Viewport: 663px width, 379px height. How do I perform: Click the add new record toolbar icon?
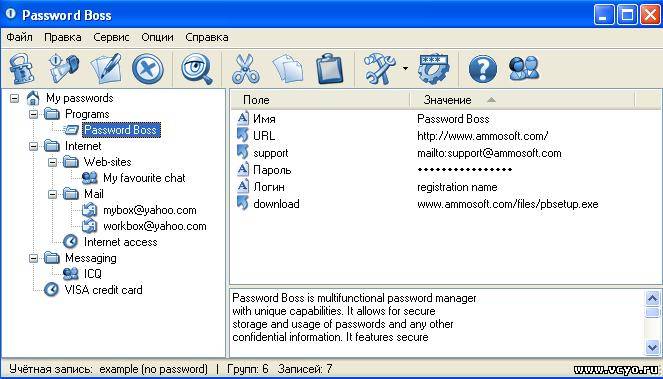coord(64,69)
